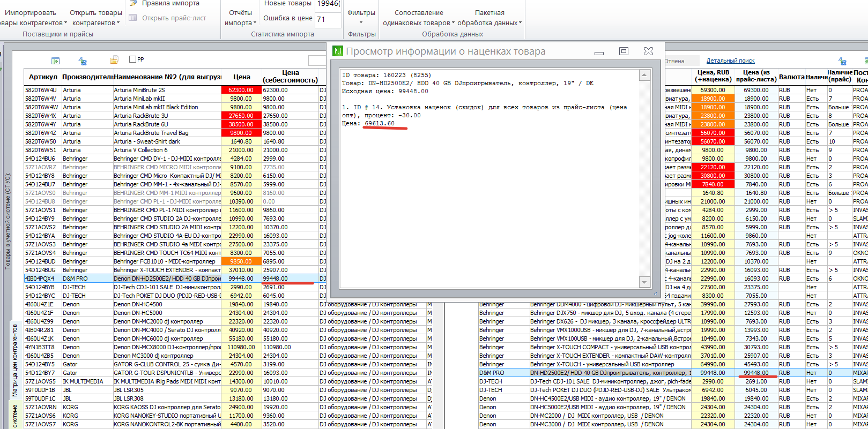The width and height of the screenshot is (868, 429).
Task: Switch to Матрица цен контрагентов vertical tab
Action: point(14,360)
